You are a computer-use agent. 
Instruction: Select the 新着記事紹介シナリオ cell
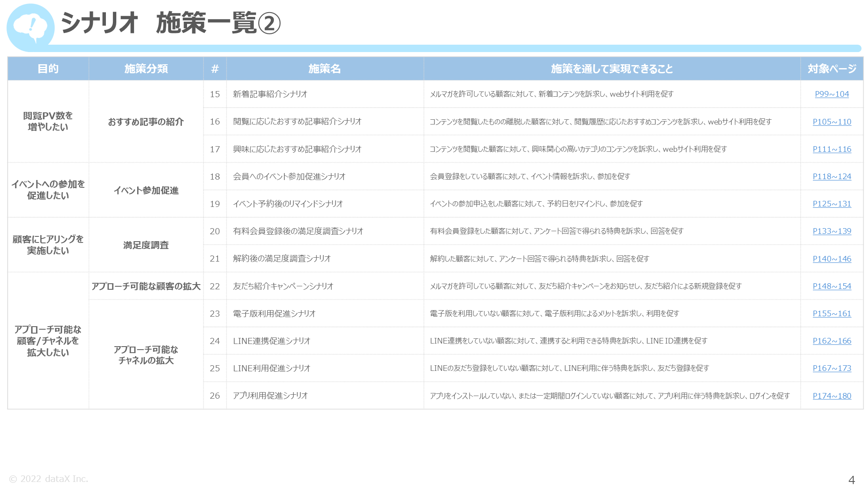pos(325,94)
